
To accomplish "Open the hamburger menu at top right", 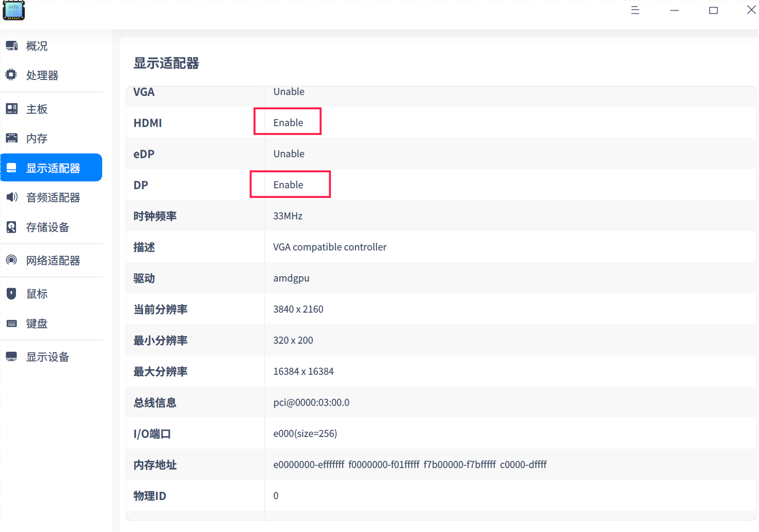I will point(635,10).
